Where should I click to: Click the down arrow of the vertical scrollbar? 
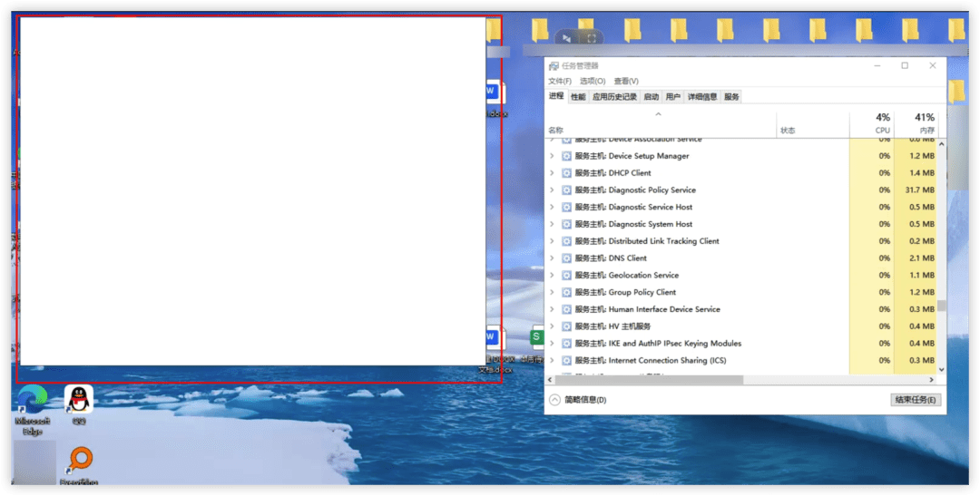(x=942, y=371)
